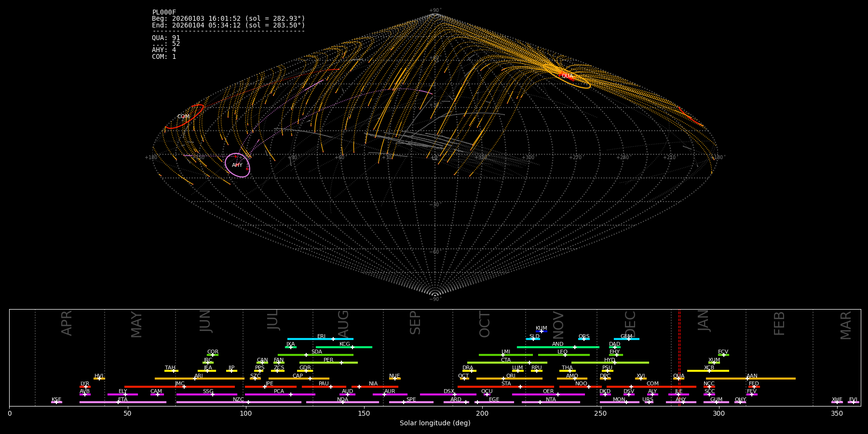The height and width of the screenshot is (434, 868).
Task: Select the XHE shower marker
Action: [837, 402]
